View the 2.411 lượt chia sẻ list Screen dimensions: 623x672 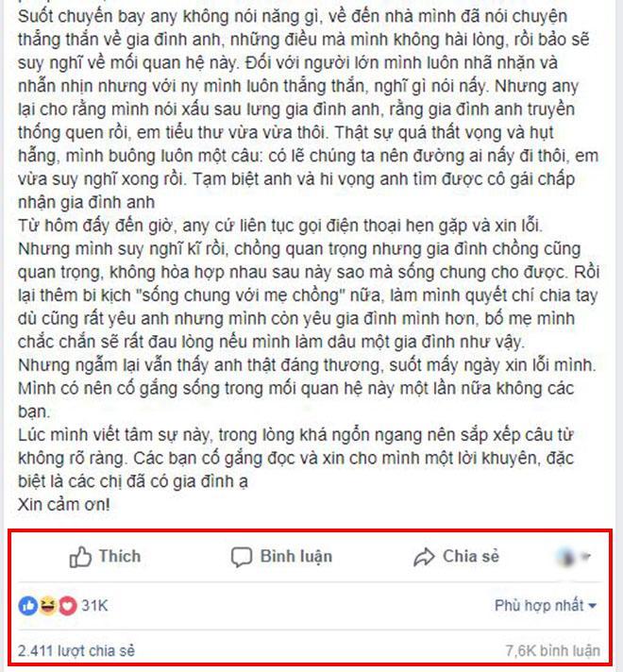[x=76, y=651]
